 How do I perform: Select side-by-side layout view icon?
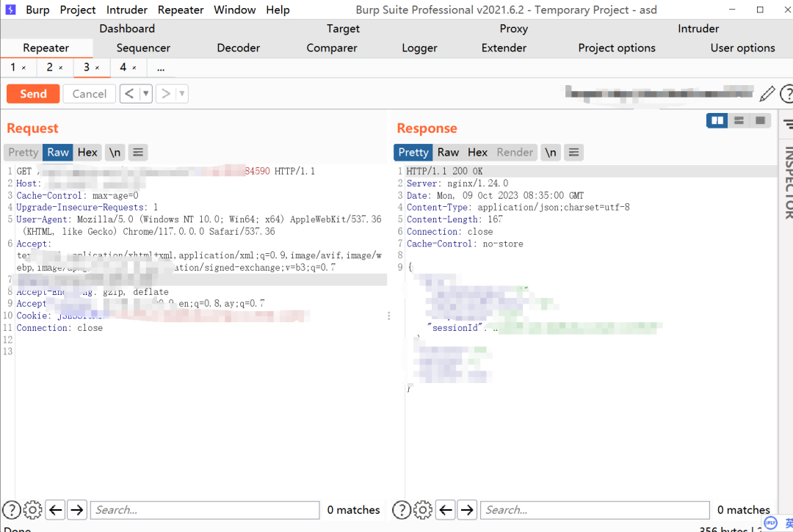(x=717, y=121)
